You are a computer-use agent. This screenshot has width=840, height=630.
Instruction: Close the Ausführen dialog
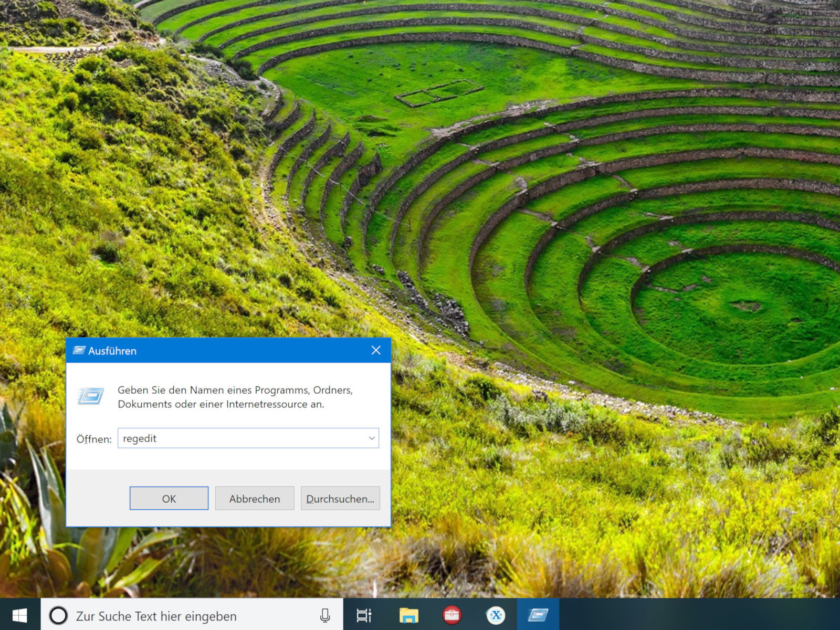coord(376,350)
